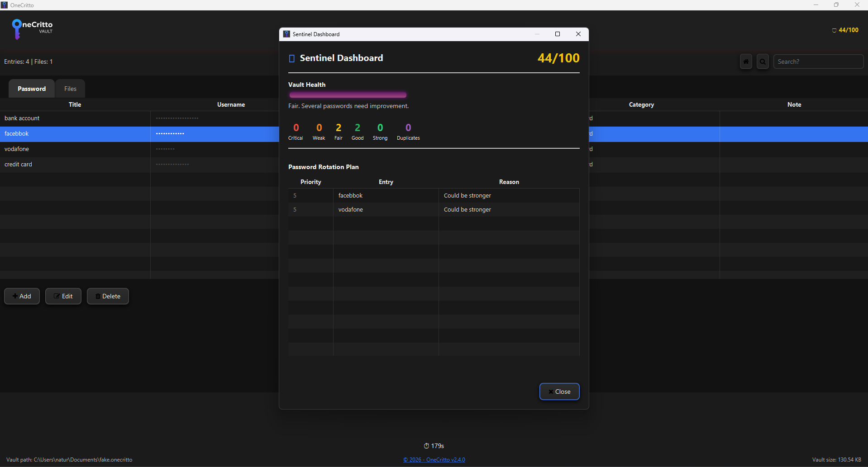
Task: Click the magnifier search icon button
Action: (x=763, y=62)
